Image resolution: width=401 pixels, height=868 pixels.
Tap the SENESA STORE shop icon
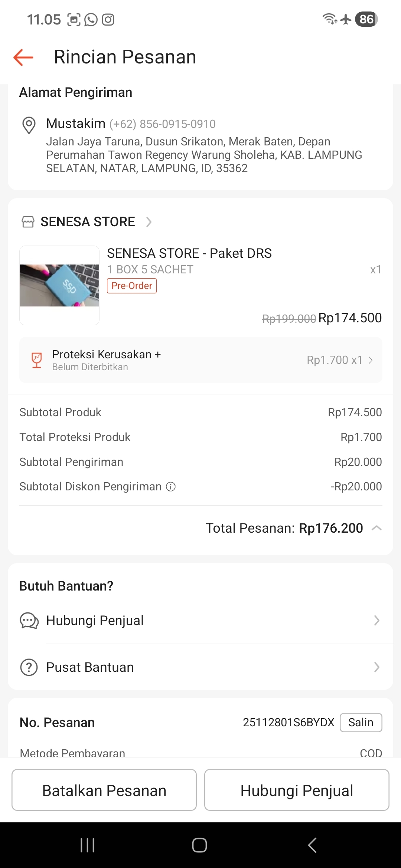click(28, 222)
